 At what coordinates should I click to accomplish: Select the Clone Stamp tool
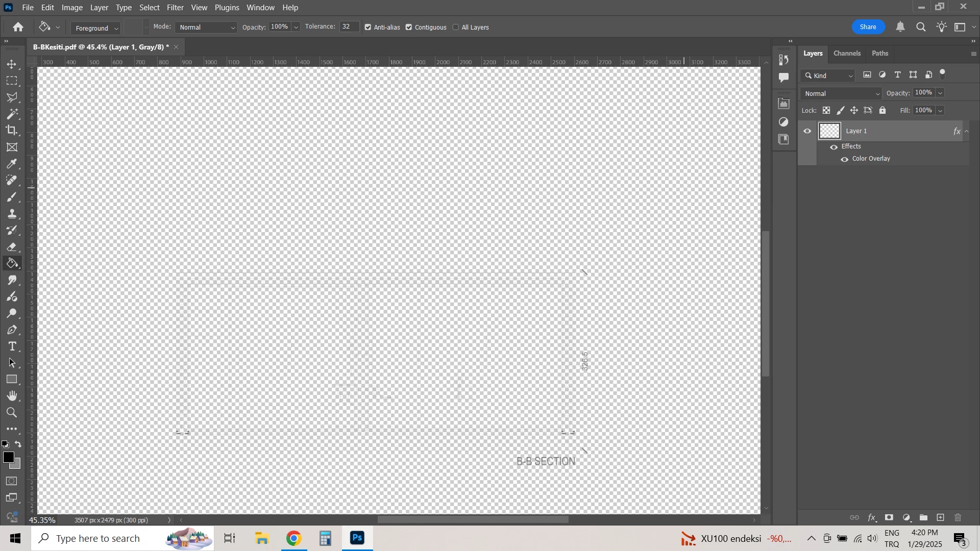coord(12,214)
